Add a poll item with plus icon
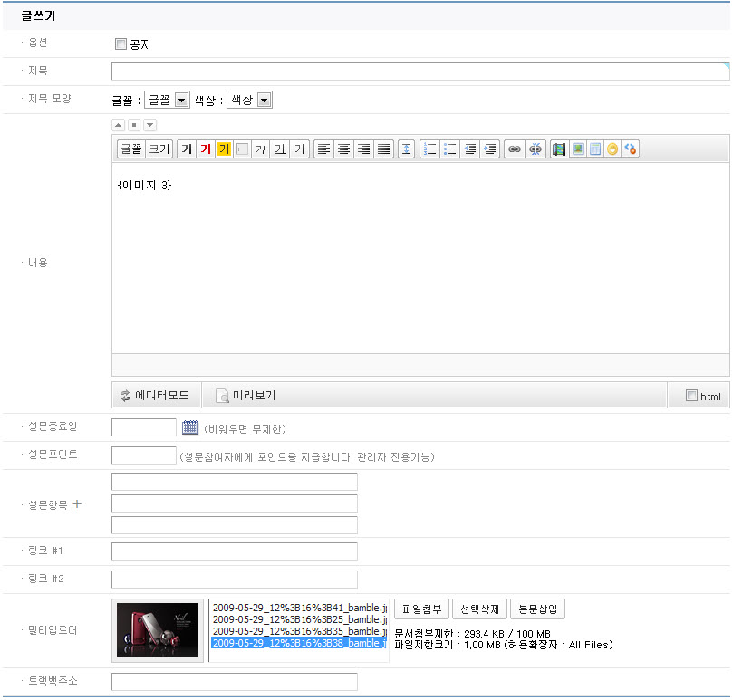Viewport: 733px width, 700px height. [77, 504]
